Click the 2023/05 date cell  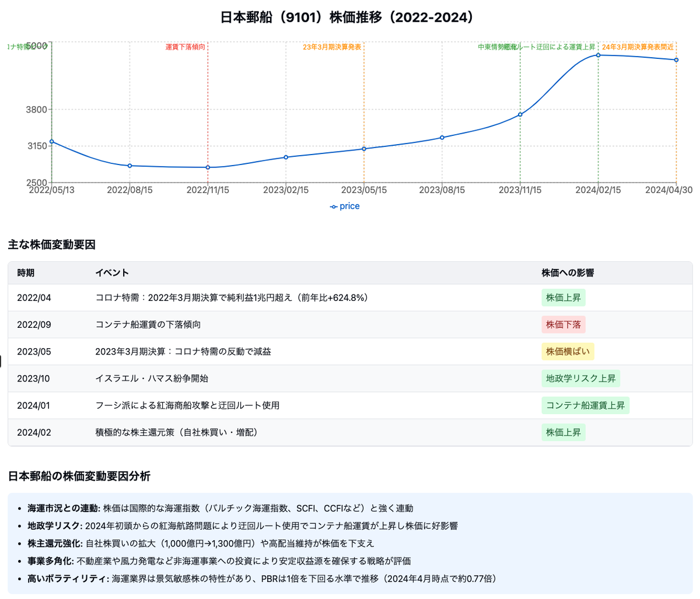34,352
